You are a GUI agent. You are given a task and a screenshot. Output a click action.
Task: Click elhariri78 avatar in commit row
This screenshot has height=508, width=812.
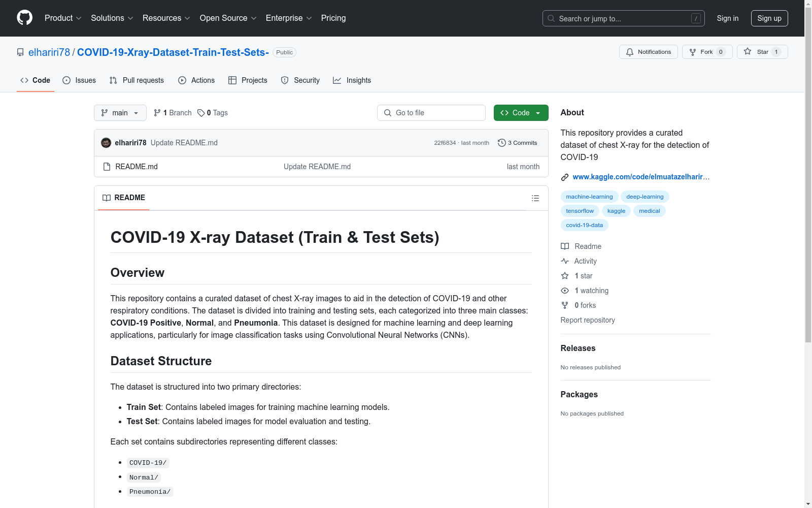106,143
